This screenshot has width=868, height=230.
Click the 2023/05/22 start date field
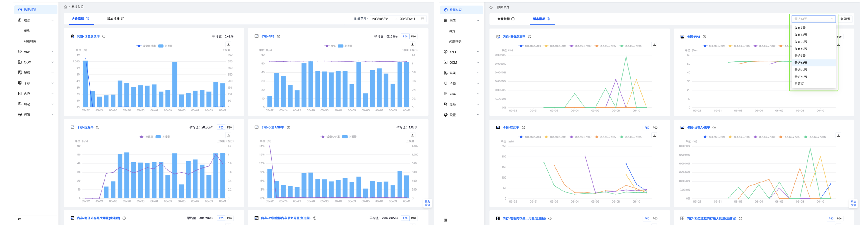pos(380,19)
